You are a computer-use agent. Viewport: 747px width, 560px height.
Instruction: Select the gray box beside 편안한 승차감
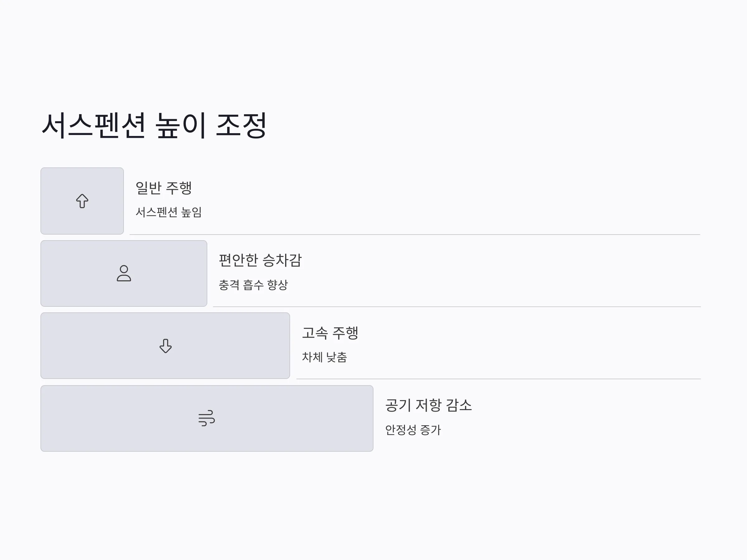click(124, 273)
